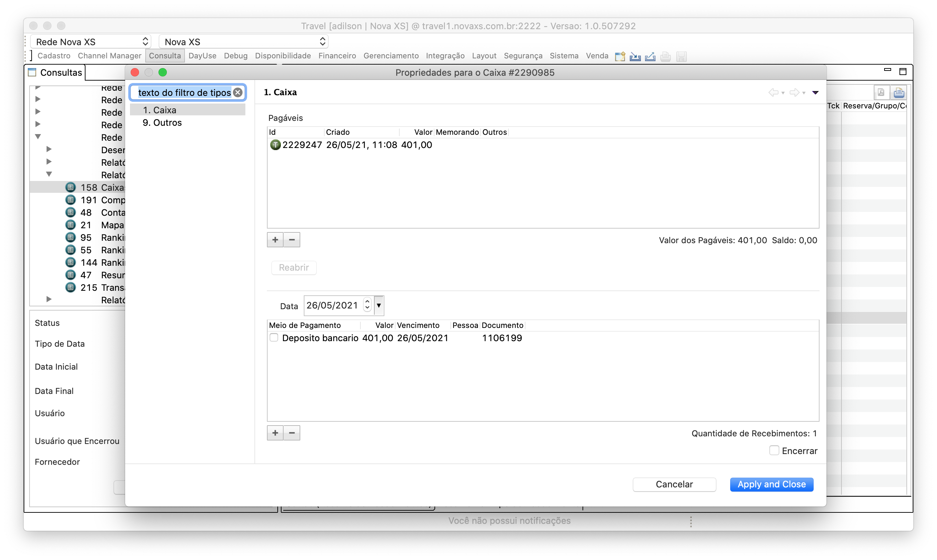
Task: Click Apply and Close button
Action: [771, 484]
